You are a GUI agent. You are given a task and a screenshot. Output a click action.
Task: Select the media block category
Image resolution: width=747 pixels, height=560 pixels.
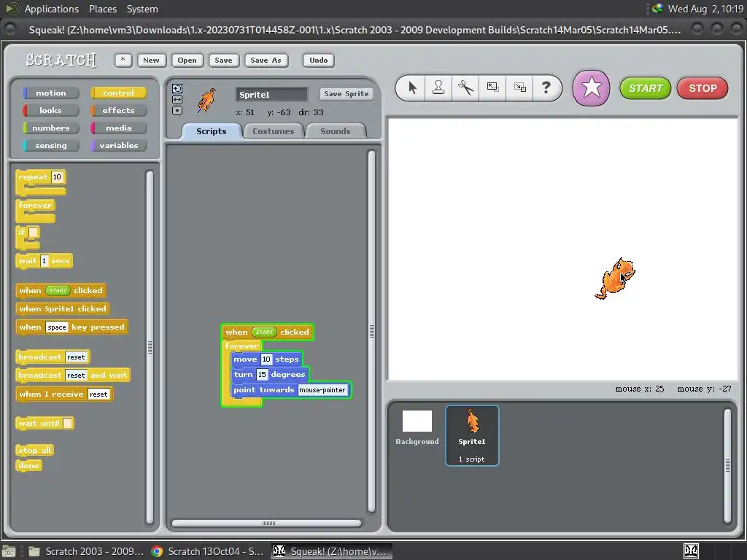click(118, 128)
